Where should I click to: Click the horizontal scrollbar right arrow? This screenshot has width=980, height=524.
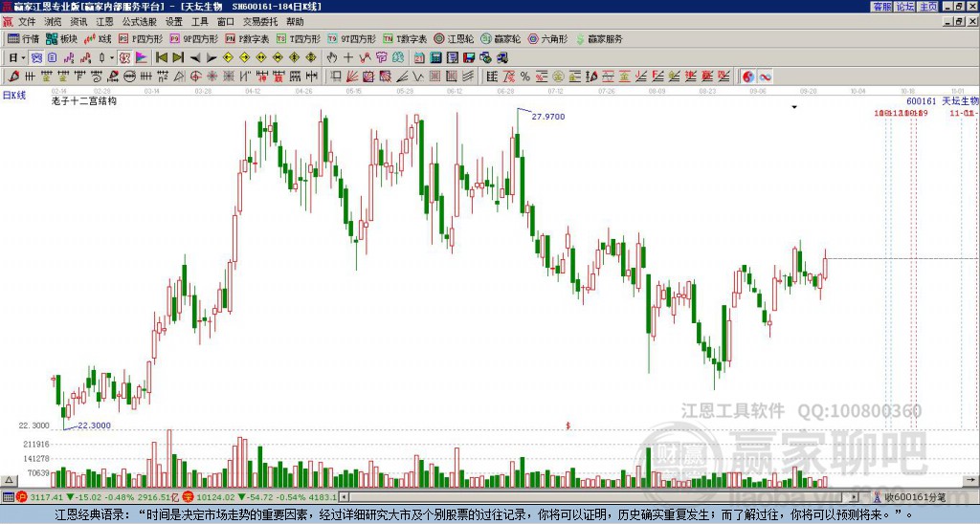pos(855,497)
